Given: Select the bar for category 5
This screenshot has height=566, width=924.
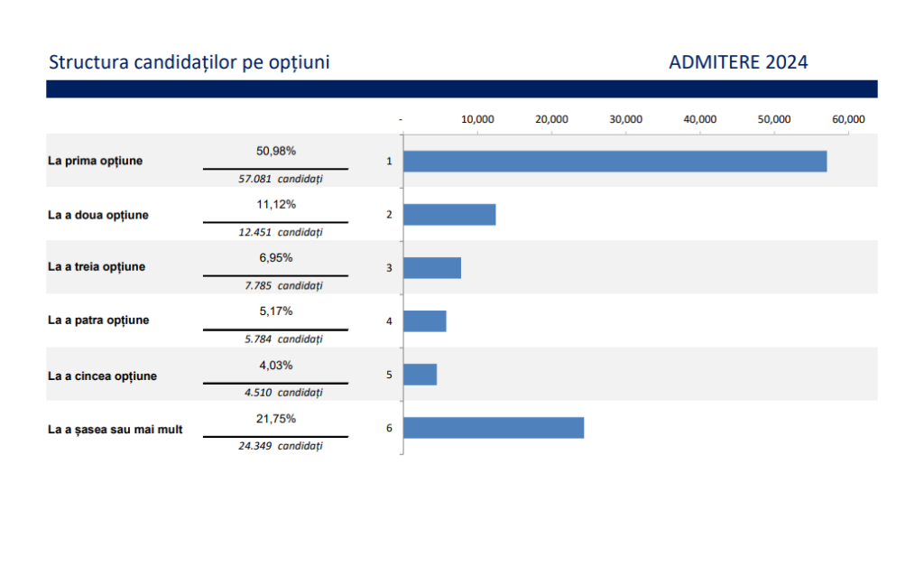Looking at the screenshot, I should (420, 375).
